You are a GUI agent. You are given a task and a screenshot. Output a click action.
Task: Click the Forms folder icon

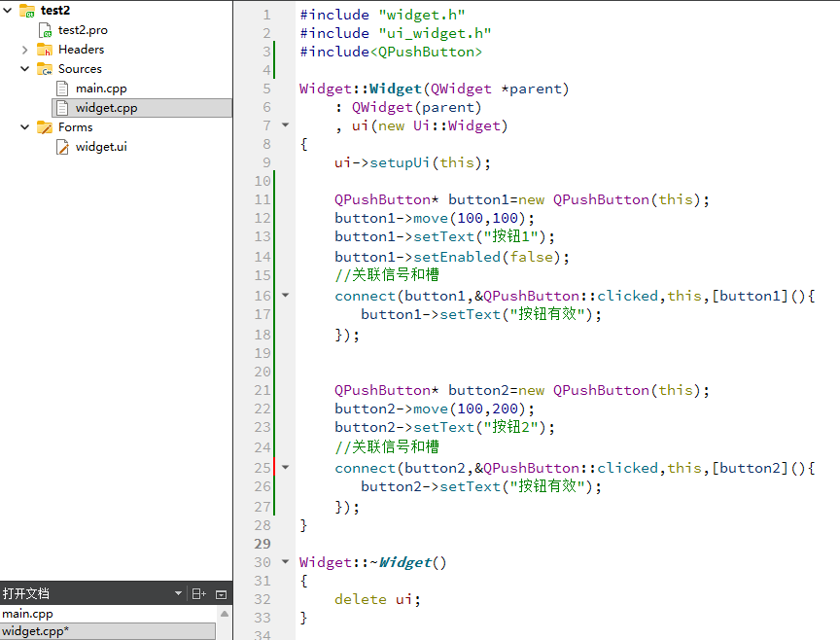[45, 127]
